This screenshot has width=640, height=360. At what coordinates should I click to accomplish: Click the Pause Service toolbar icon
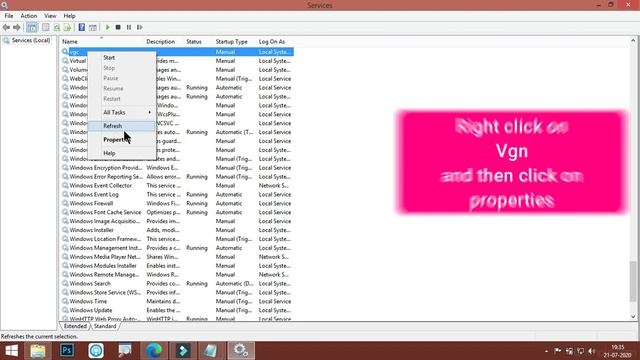pyautogui.click(x=129, y=27)
